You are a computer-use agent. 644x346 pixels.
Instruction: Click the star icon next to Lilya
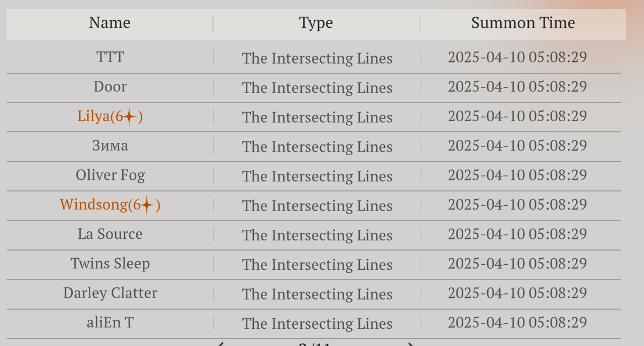(130, 117)
